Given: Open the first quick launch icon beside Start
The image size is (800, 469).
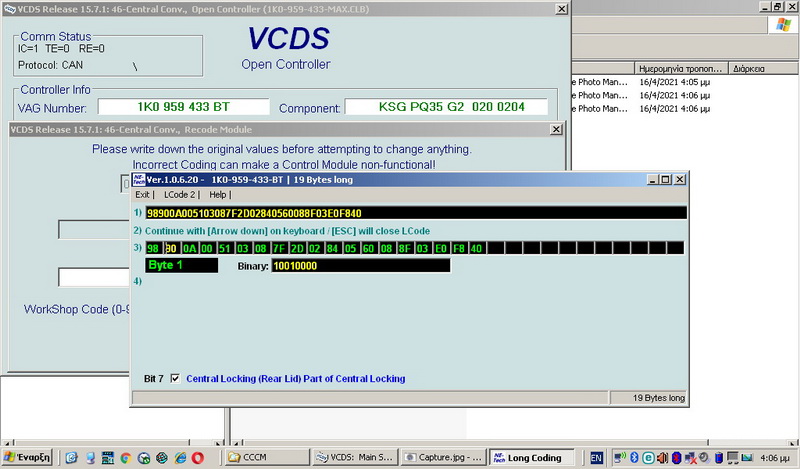Looking at the screenshot, I should (71, 458).
